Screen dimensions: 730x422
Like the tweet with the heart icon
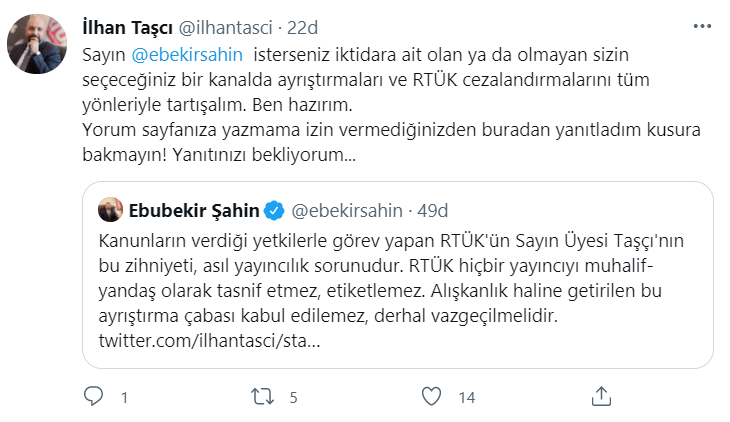coord(431,396)
